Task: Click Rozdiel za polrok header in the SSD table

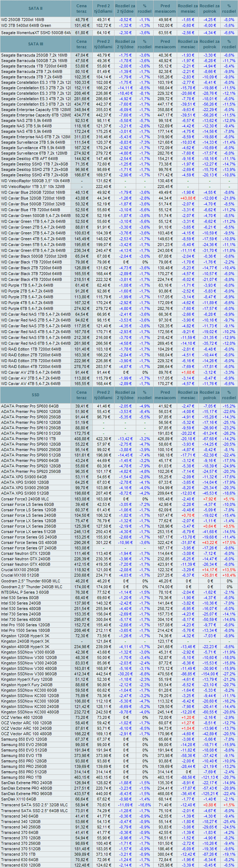Action: click(209, 395)
